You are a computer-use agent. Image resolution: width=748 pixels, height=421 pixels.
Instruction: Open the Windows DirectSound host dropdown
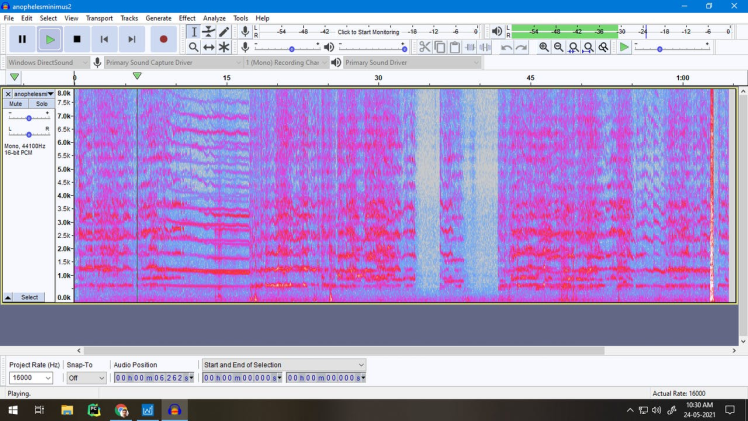pyautogui.click(x=47, y=63)
